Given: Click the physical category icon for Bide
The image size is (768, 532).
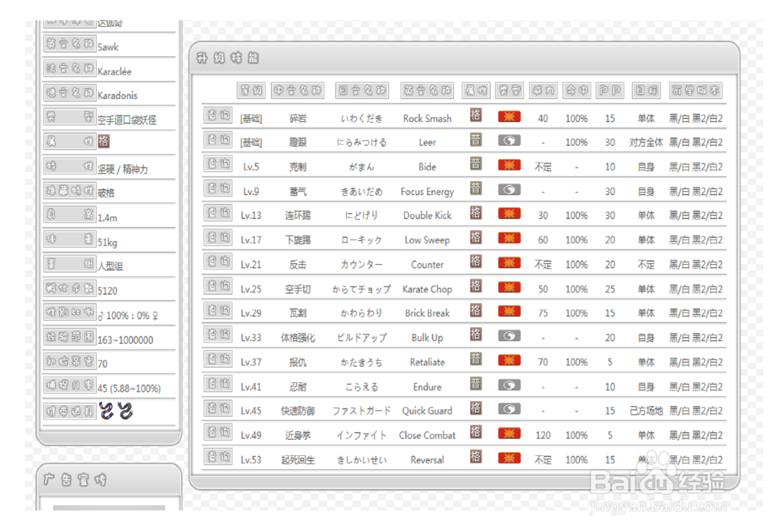Looking at the screenshot, I should [509, 165].
